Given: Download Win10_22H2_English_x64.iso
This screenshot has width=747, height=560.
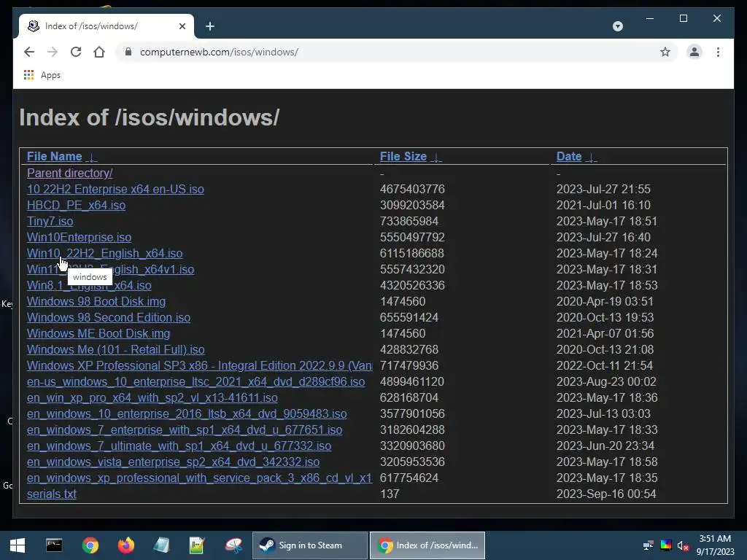Looking at the screenshot, I should tap(105, 253).
